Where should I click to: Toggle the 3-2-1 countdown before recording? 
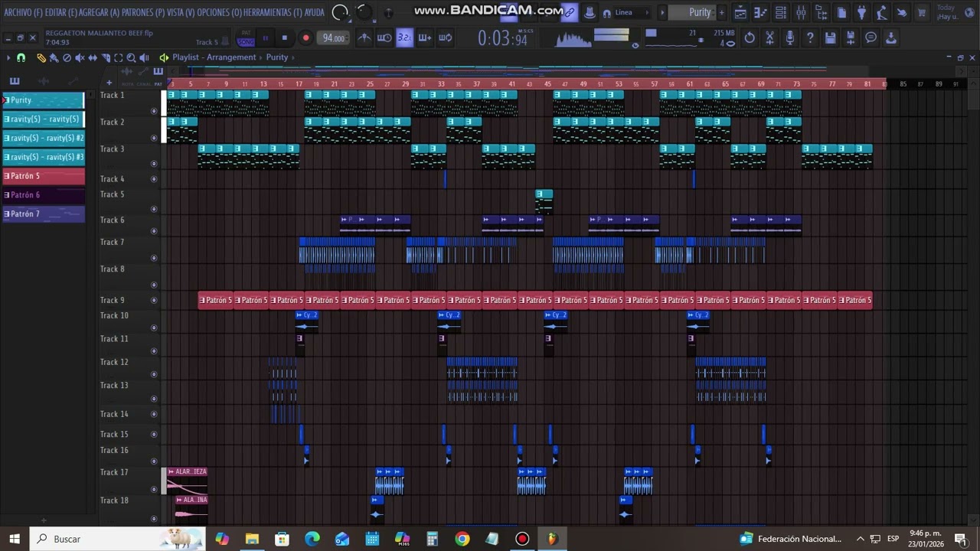pos(404,37)
